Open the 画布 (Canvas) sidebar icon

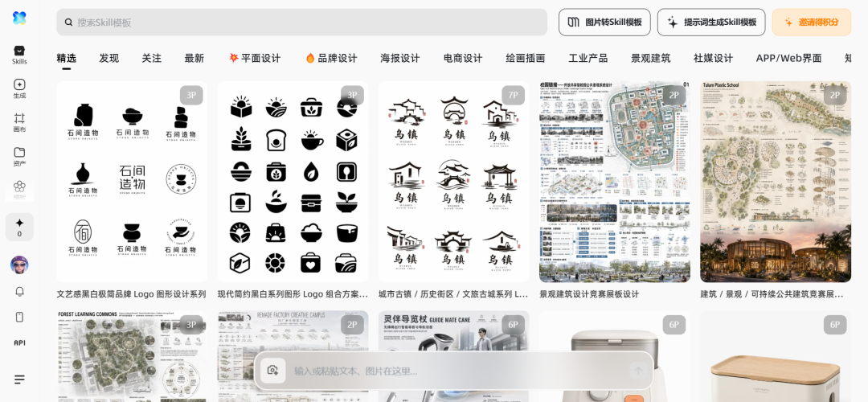pos(19,122)
